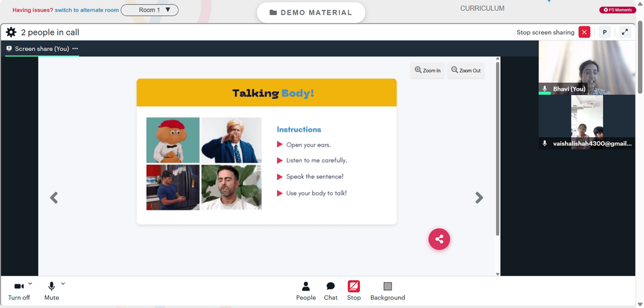644x308 pixels.
Task: Expand camera options chevron
Action: tap(30, 284)
